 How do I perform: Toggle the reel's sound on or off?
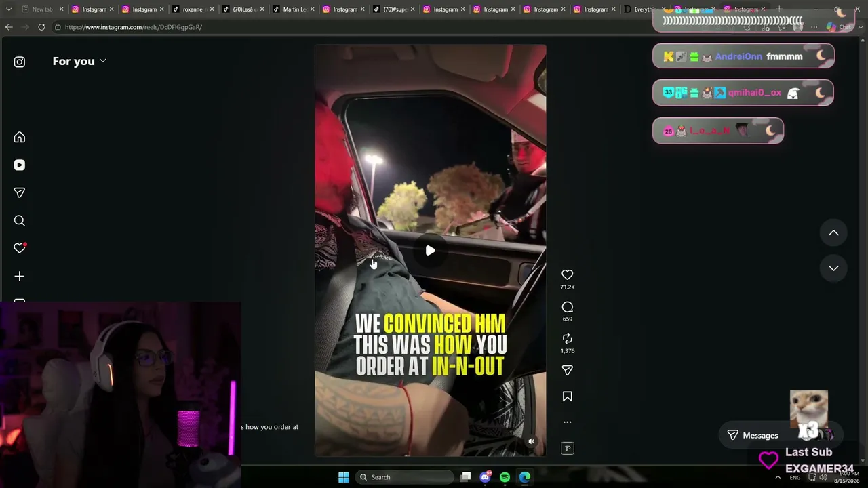point(532,441)
